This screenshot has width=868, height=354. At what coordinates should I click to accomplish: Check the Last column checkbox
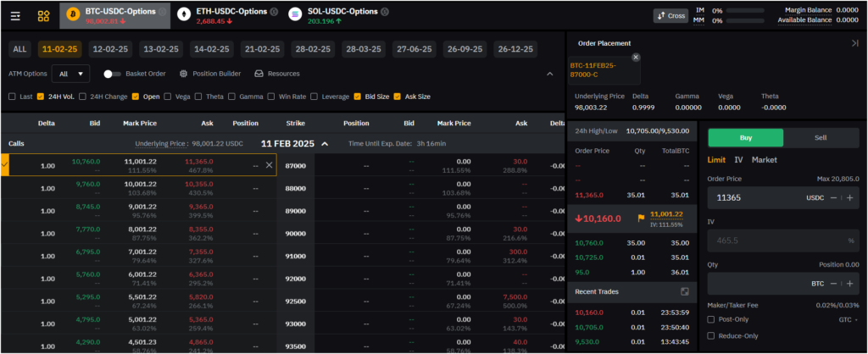pyautogui.click(x=12, y=97)
